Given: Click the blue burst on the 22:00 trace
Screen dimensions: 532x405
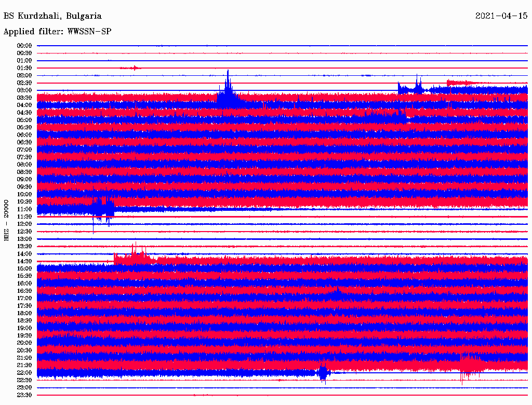Looking at the screenshot, I should pos(323,372).
